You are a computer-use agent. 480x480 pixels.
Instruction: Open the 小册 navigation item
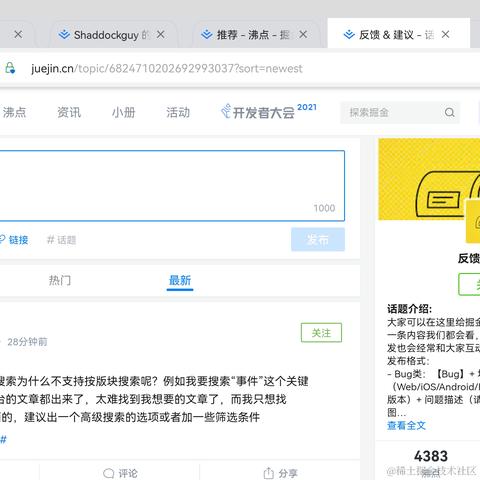(123, 112)
